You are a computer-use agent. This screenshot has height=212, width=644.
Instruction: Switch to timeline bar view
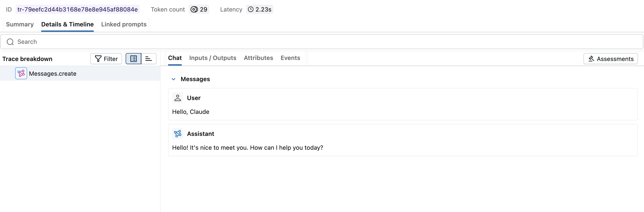(x=149, y=59)
